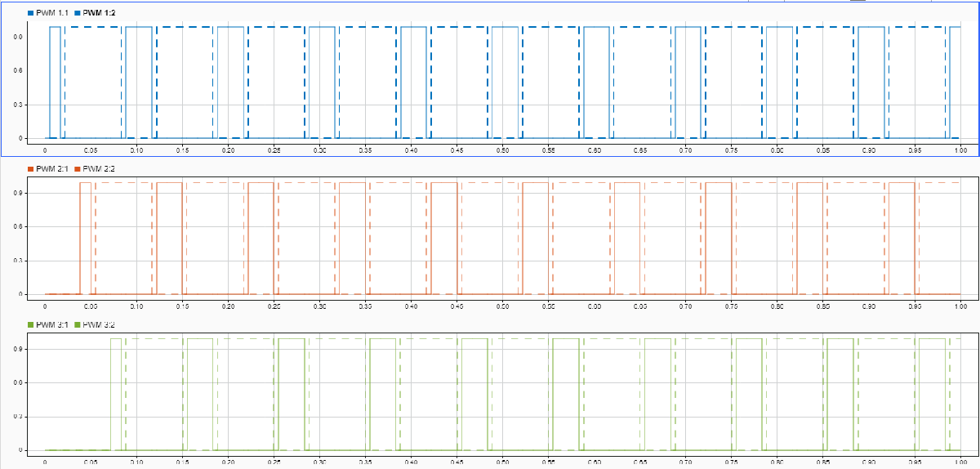Click the 0.25 x-axis tick in bottom plot
Viewport: 980px width, 469px height.
274,462
